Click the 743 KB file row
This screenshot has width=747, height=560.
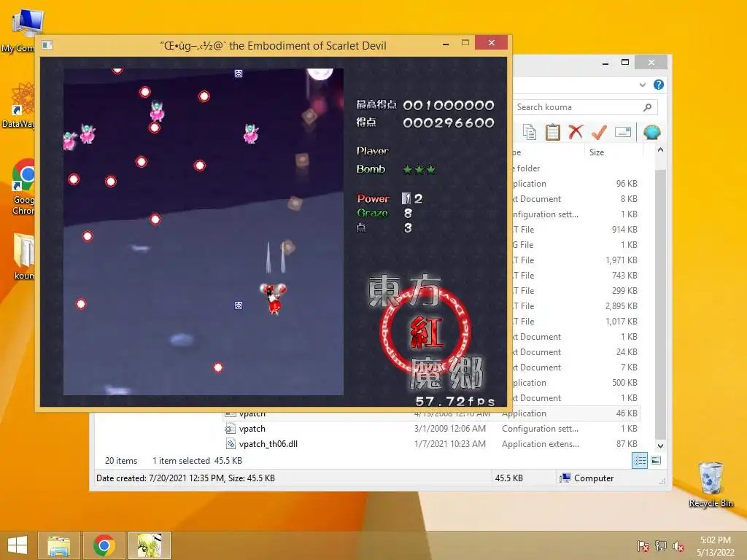(576, 275)
